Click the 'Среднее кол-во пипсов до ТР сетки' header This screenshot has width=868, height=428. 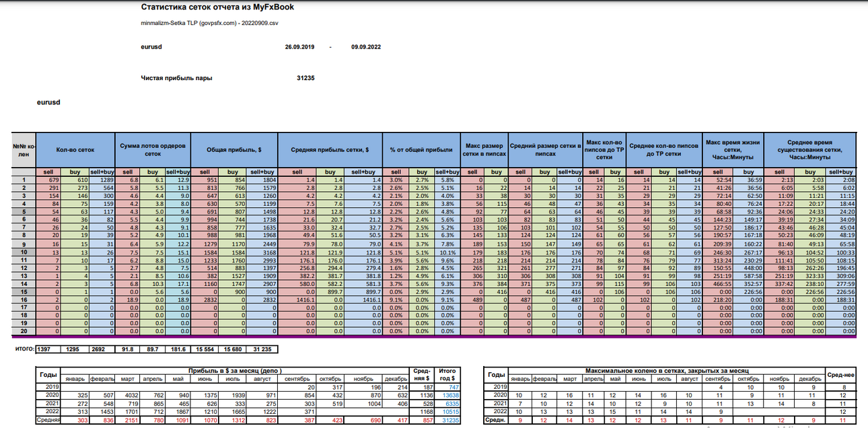664,149
